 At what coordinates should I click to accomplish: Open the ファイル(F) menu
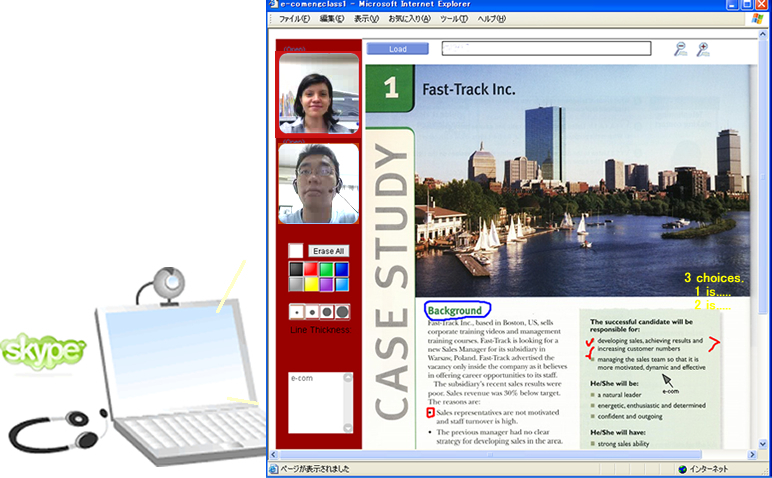point(294,19)
